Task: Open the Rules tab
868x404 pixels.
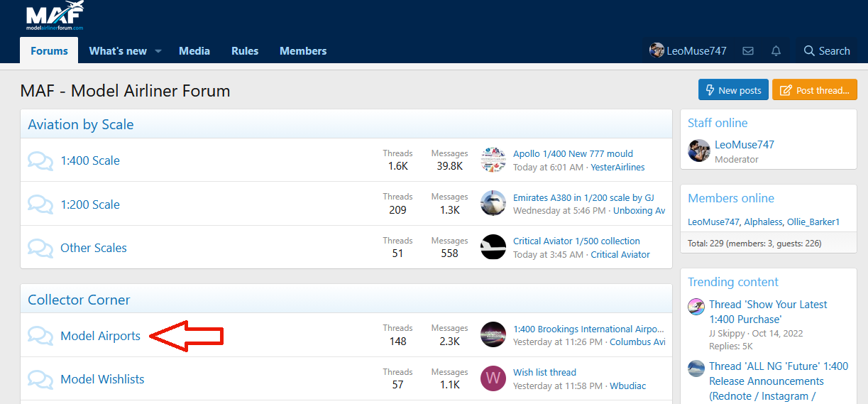Action: [x=245, y=51]
